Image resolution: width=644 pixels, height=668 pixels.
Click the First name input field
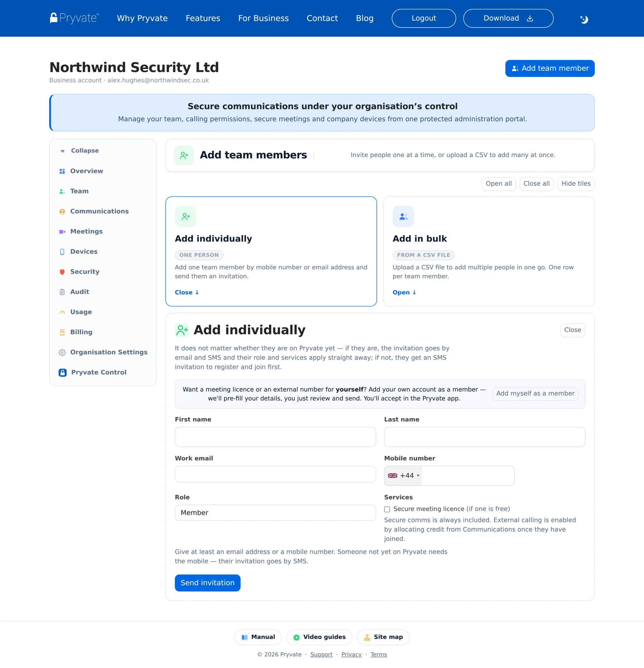(275, 437)
